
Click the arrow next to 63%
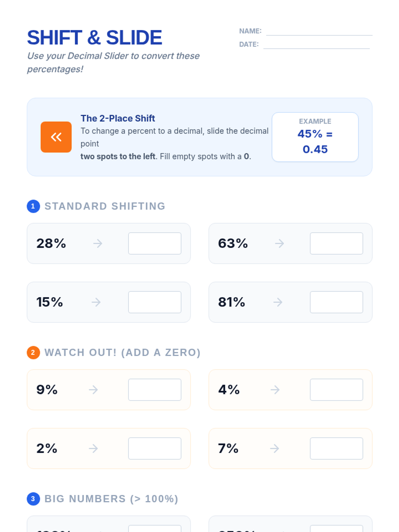(x=280, y=243)
